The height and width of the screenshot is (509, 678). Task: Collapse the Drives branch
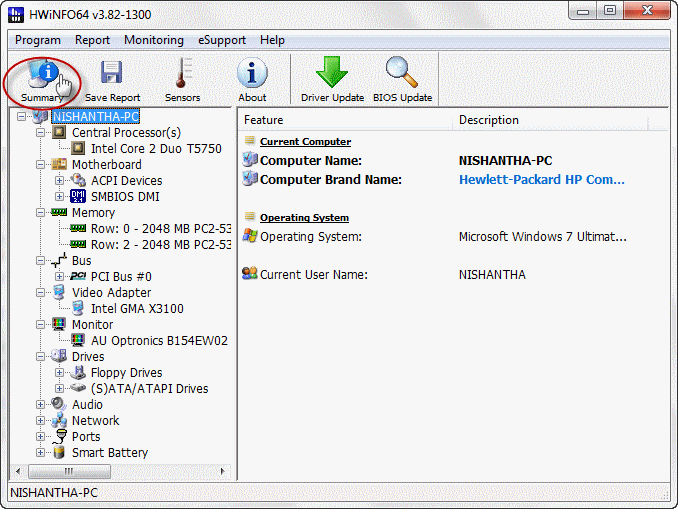click(40, 356)
